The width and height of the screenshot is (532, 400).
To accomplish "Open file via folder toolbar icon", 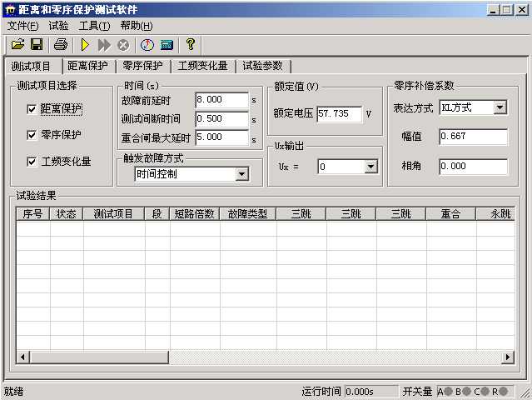I will coord(17,44).
